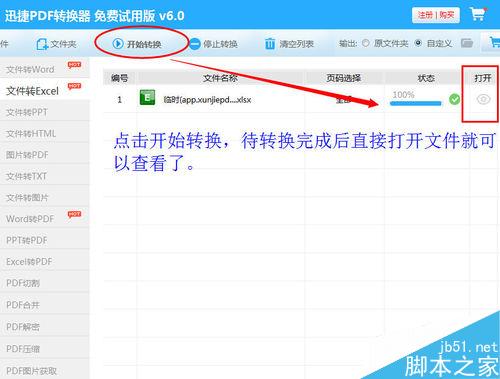
Task: Click the row number 1 cell
Action: [x=119, y=99]
